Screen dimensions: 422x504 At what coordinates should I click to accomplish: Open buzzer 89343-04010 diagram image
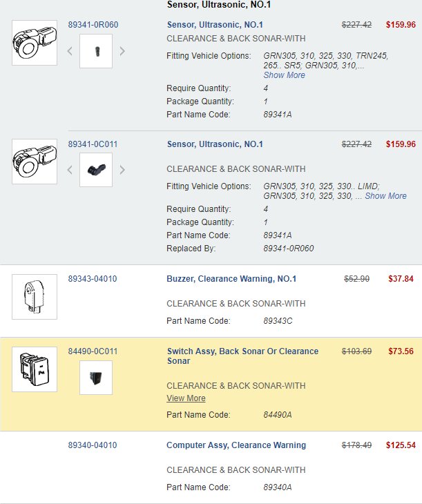35,297
